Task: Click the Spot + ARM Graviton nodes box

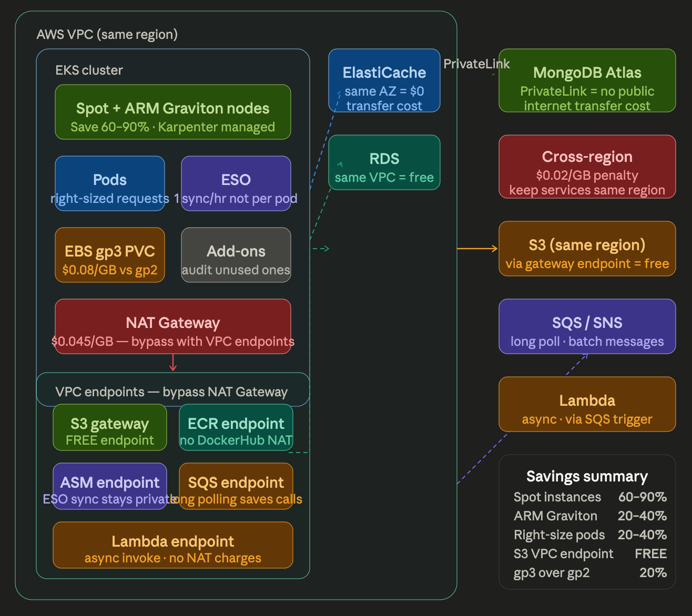Action: [x=173, y=112]
